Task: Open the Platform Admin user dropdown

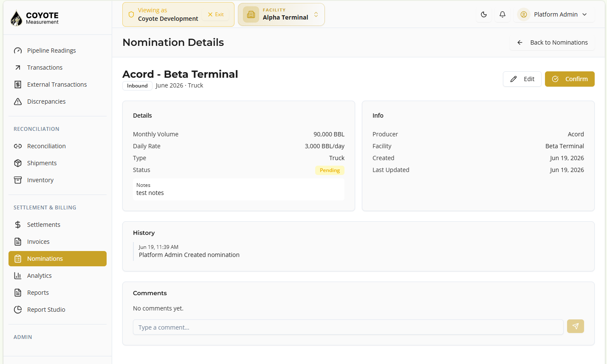Action: click(x=554, y=14)
